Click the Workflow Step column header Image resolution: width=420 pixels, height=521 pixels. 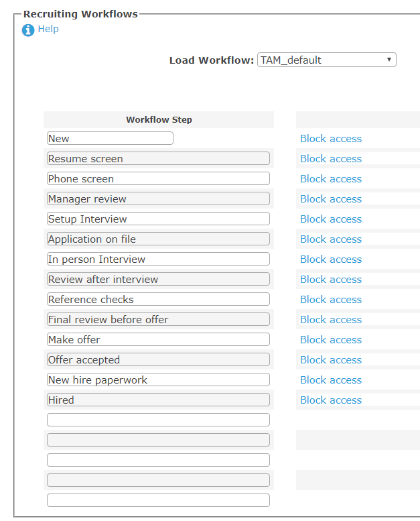pos(159,119)
